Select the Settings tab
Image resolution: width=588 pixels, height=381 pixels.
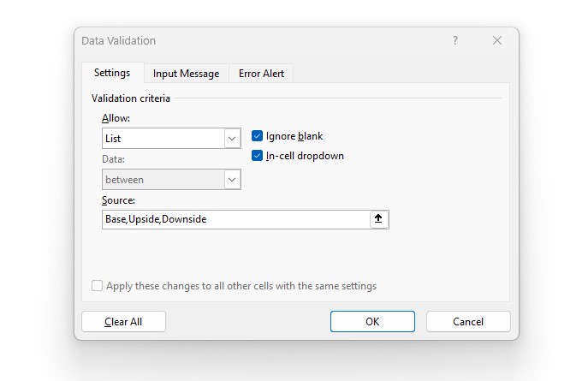click(x=112, y=73)
